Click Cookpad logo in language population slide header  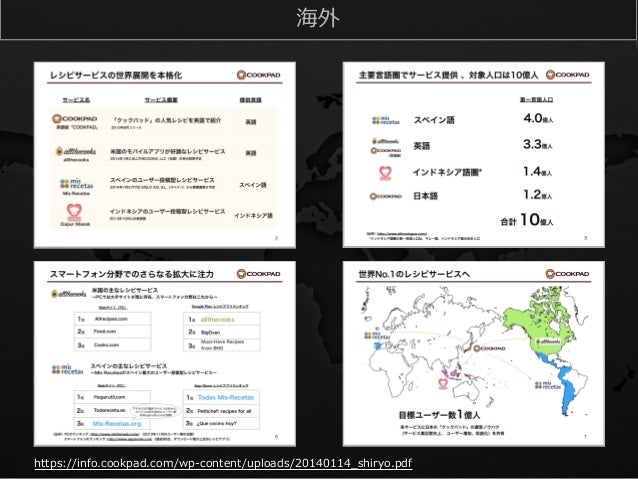[568, 74]
